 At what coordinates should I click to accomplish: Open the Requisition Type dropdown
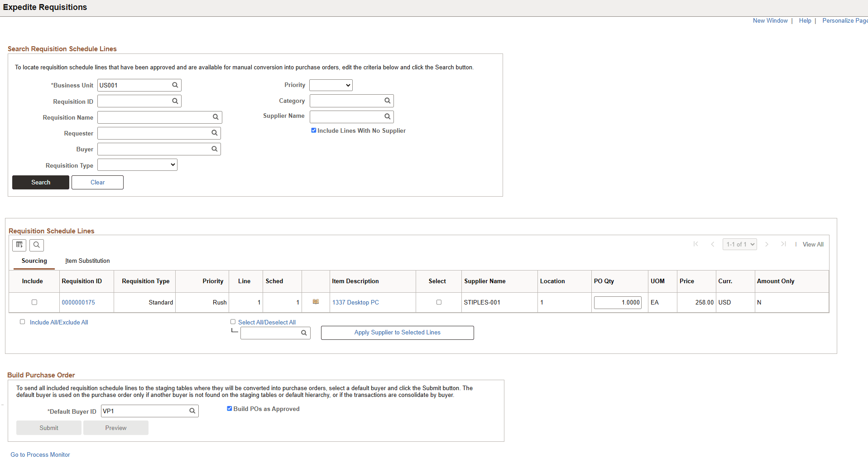(137, 164)
